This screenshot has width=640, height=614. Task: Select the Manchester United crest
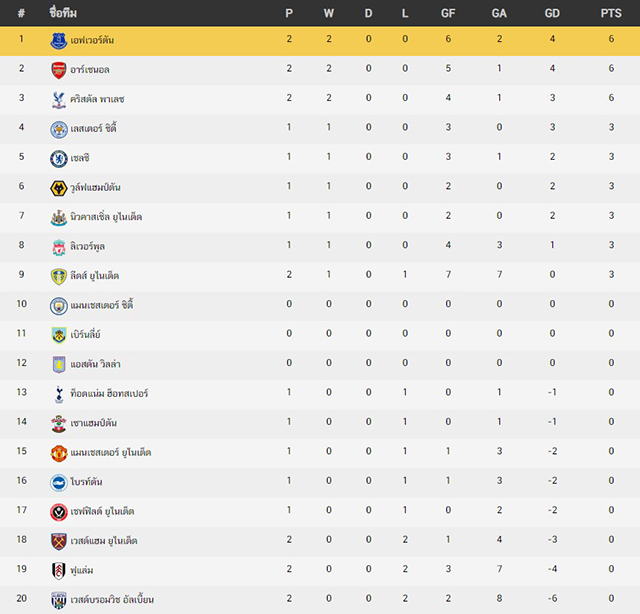pos(58,453)
